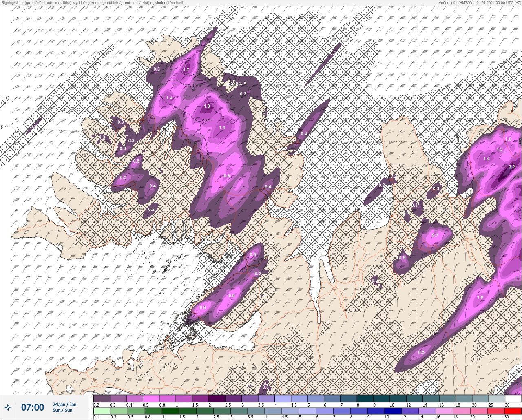
Task: Click the 07:00 forecast time display
Action: coord(32,407)
